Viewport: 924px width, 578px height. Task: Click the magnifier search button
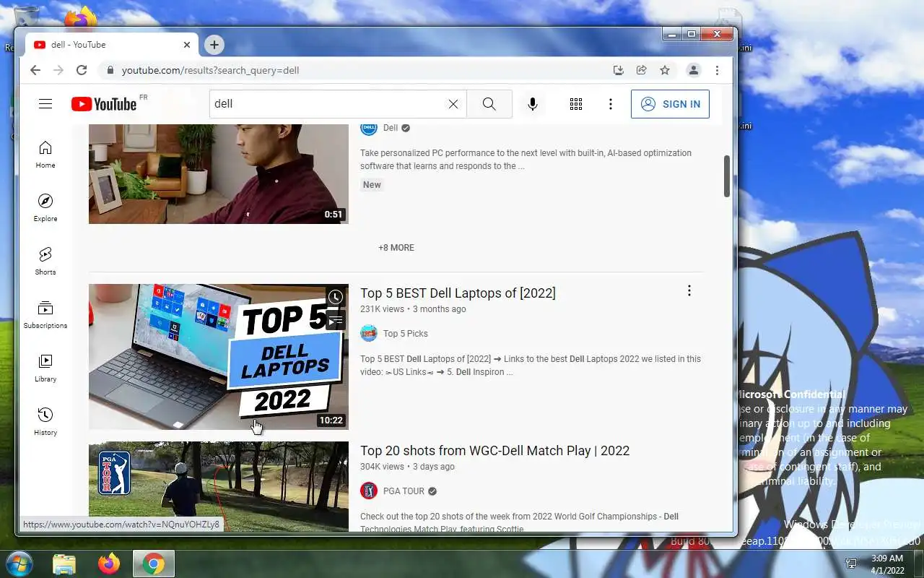click(489, 104)
